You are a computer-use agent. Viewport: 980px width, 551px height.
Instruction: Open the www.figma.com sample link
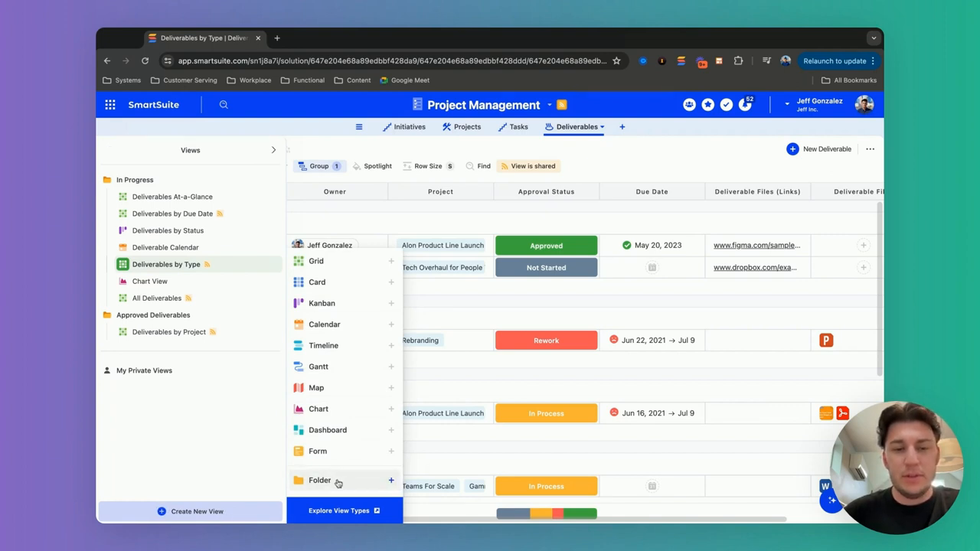click(x=756, y=246)
